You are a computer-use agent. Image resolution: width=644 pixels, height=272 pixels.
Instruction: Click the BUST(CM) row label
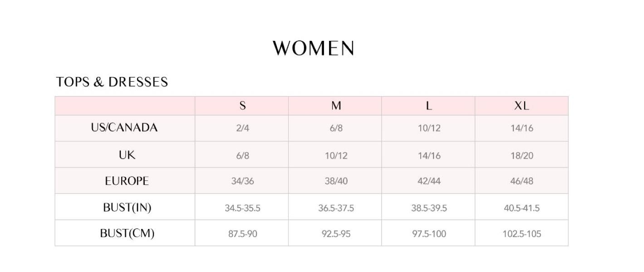(x=127, y=234)
